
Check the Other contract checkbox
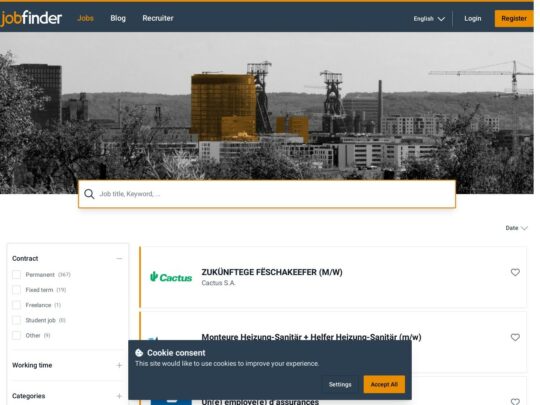[x=17, y=335]
